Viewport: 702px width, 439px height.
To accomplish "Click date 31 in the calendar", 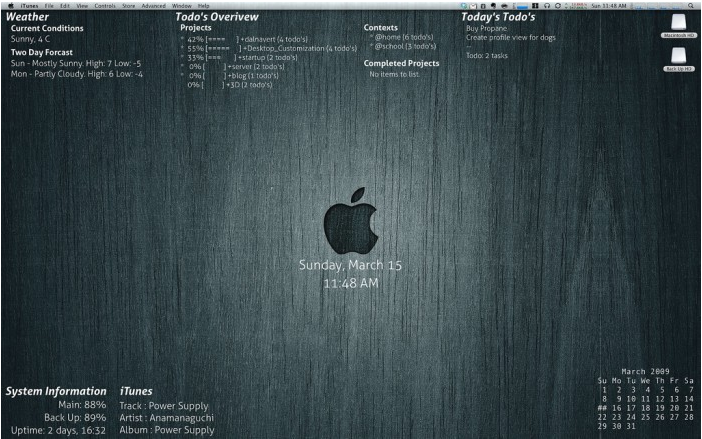I will pos(631,426).
